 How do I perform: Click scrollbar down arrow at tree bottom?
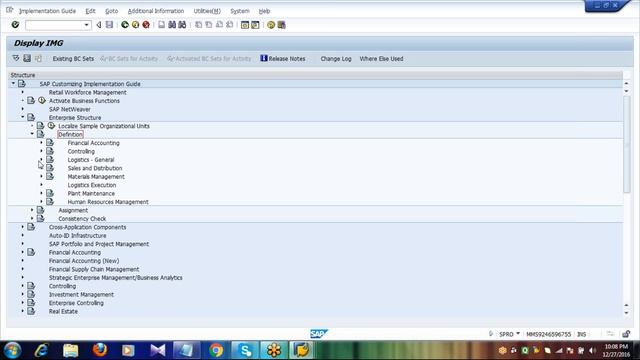click(627, 313)
